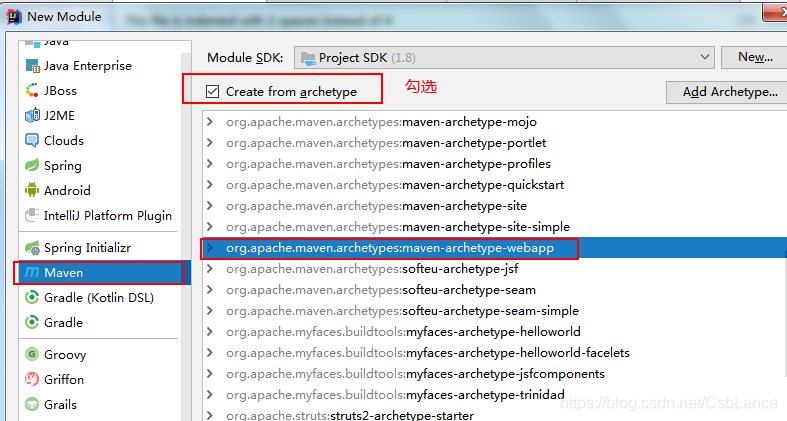This screenshot has height=421, width=787.
Task: Select struts2-archetype-starter archetype
Action: [x=350, y=415]
